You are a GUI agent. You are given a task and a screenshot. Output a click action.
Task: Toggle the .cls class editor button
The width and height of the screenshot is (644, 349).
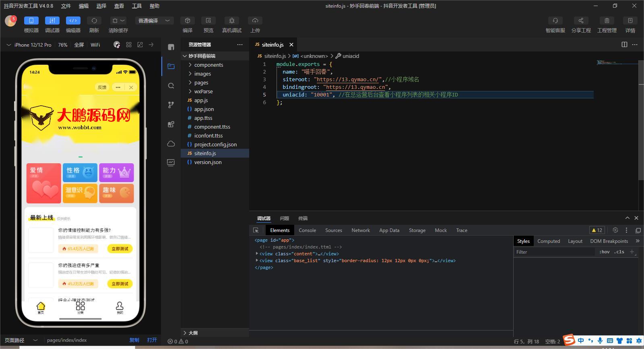coord(619,252)
